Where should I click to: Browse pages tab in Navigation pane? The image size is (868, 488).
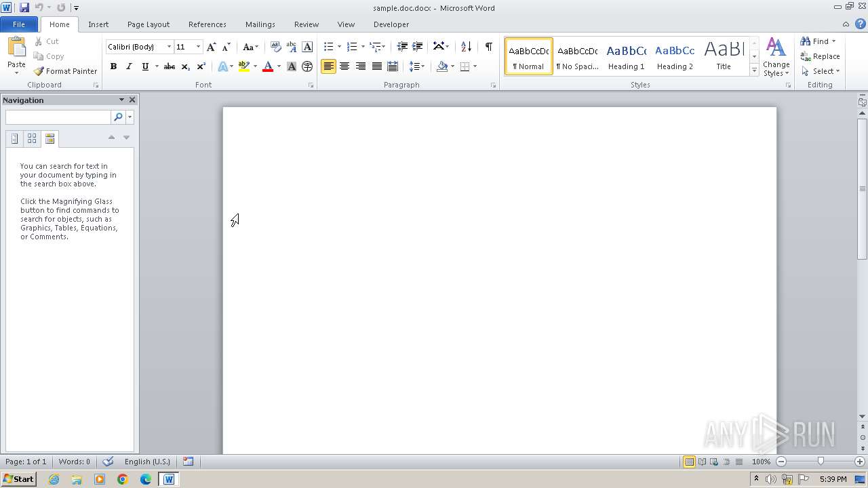32,138
